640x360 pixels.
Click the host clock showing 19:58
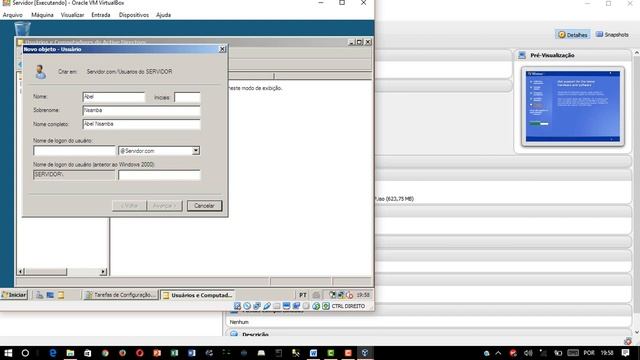(607, 353)
